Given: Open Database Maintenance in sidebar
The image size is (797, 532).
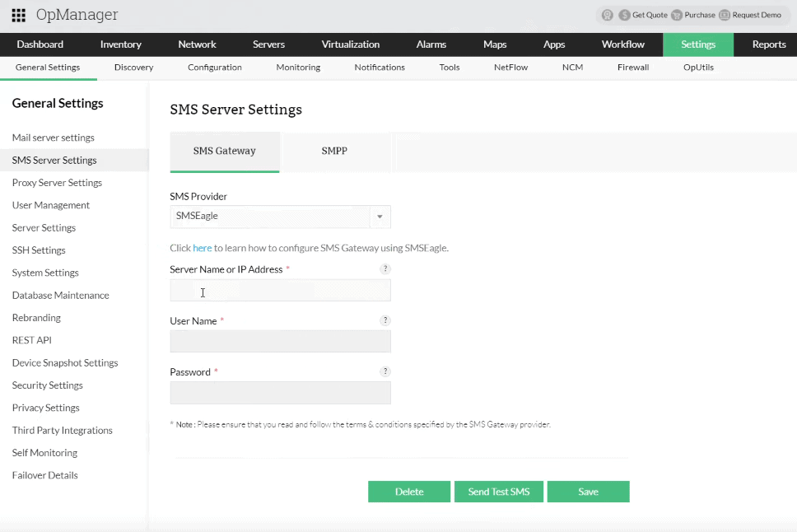Looking at the screenshot, I should (60, 295).
